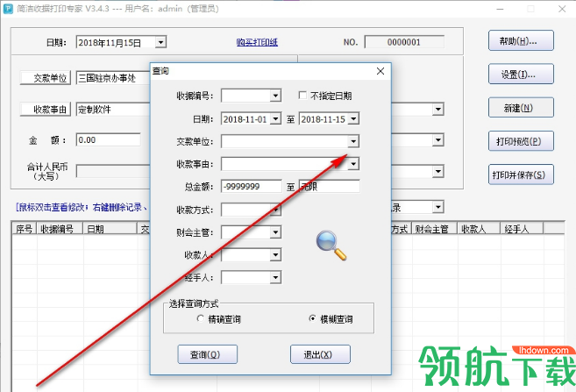Image resolution: width=576 pixels, height=392 pixels.
Task: Open the end date 2018-11-15 dropdown
Action: pos(353,118)
